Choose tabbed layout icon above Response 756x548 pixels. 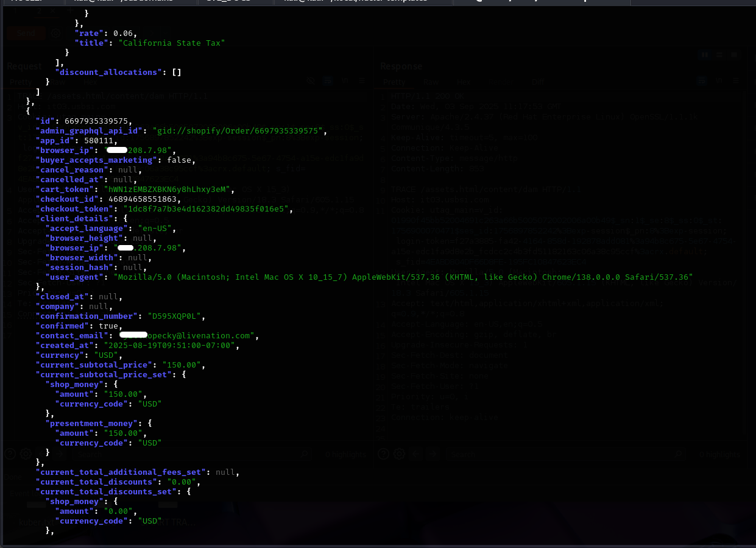pos(735,55)
